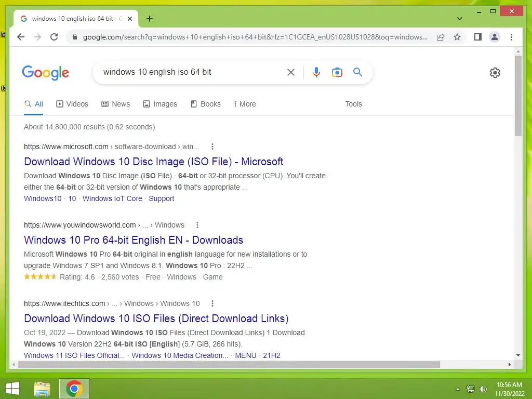Open 'Download Windows 10 ISO Files' link
532x399 pixels.
pyautogui.click(x=156, y=318)
